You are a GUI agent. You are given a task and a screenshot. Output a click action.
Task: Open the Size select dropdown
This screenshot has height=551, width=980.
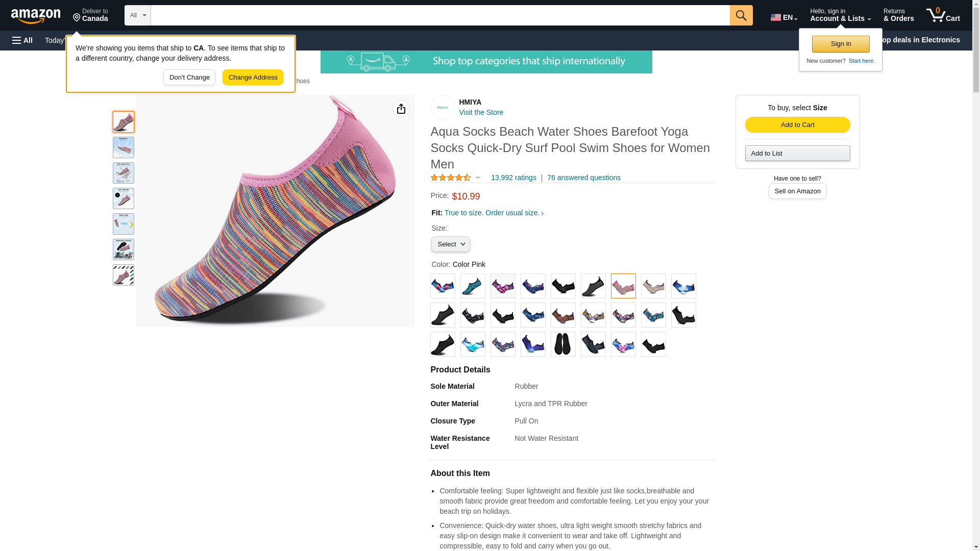tap(450, 244)
